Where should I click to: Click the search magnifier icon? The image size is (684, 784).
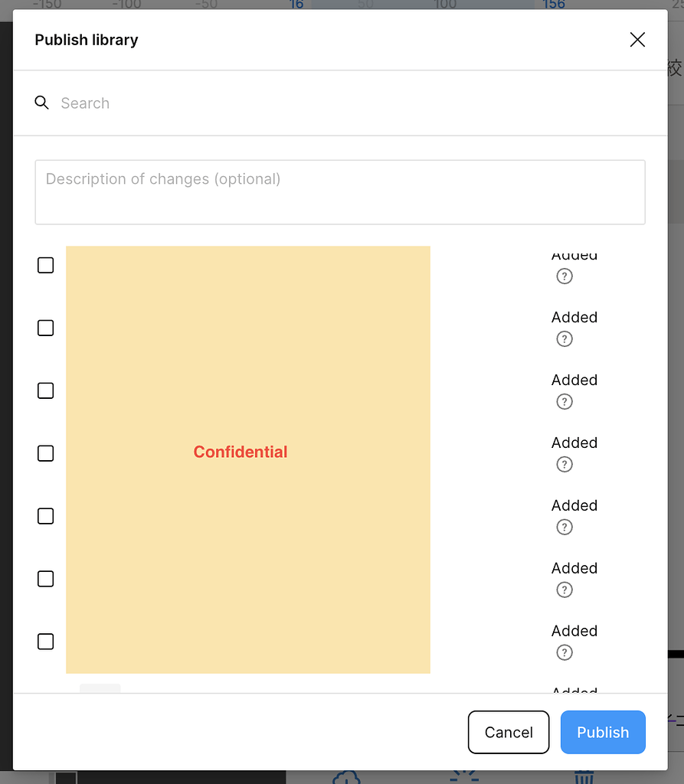(x=41, y=103)
